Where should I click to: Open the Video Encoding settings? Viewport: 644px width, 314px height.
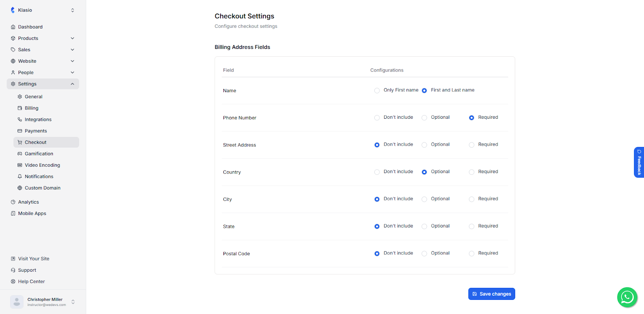(x=42, y=165)
